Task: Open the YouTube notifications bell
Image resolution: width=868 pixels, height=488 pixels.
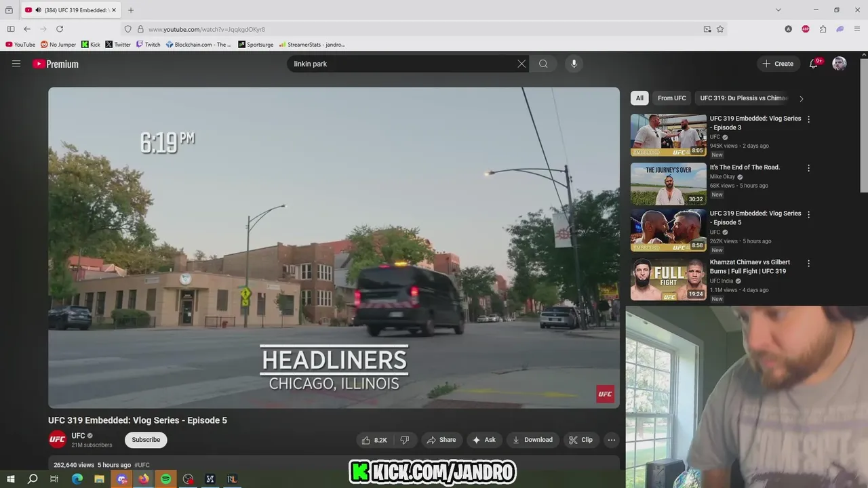Action: [x=814, y=64]
